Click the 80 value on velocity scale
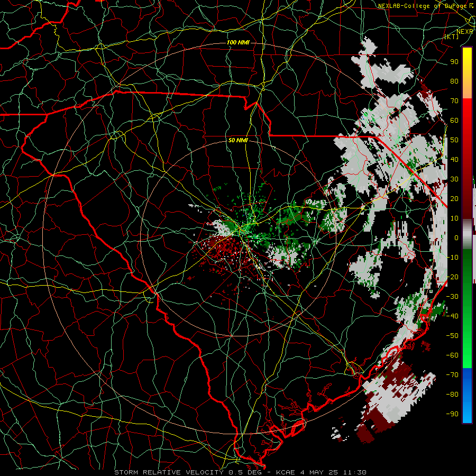This screenshot has width=476, height=476. pos(454,81)
